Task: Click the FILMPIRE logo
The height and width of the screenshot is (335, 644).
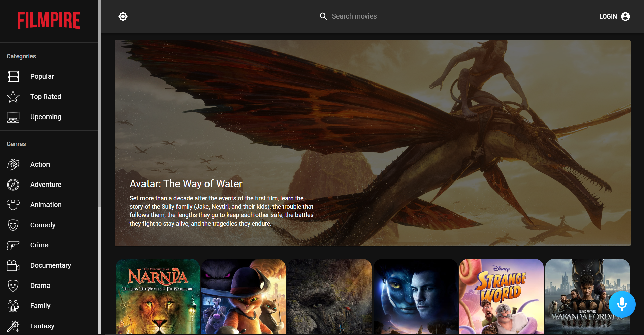Action: pyautogui.click(x=49, y=21)
